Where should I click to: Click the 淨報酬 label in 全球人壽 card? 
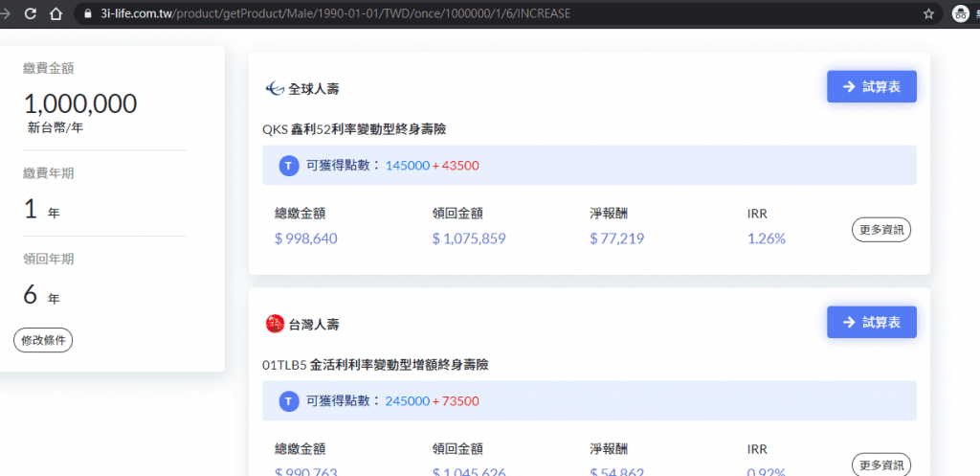(609, 214)
